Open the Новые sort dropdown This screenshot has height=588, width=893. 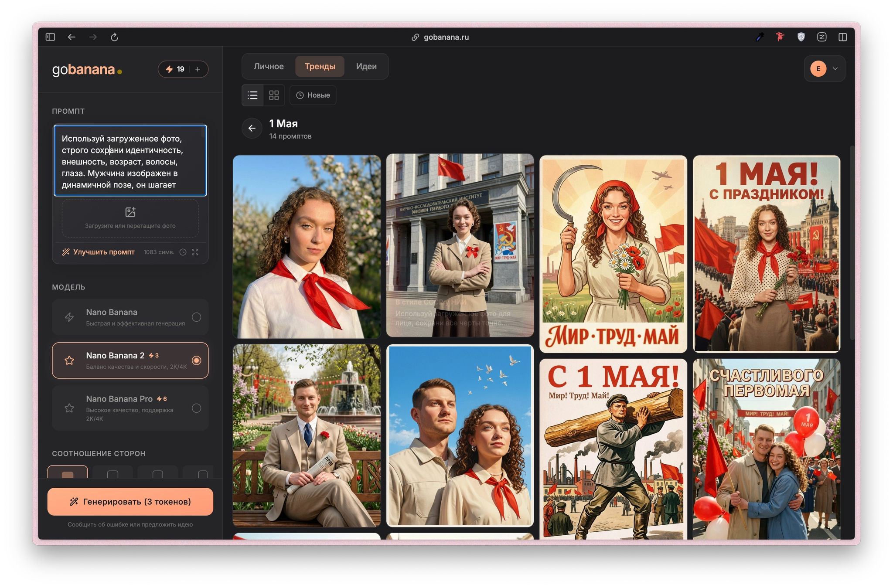click(313, 95)
